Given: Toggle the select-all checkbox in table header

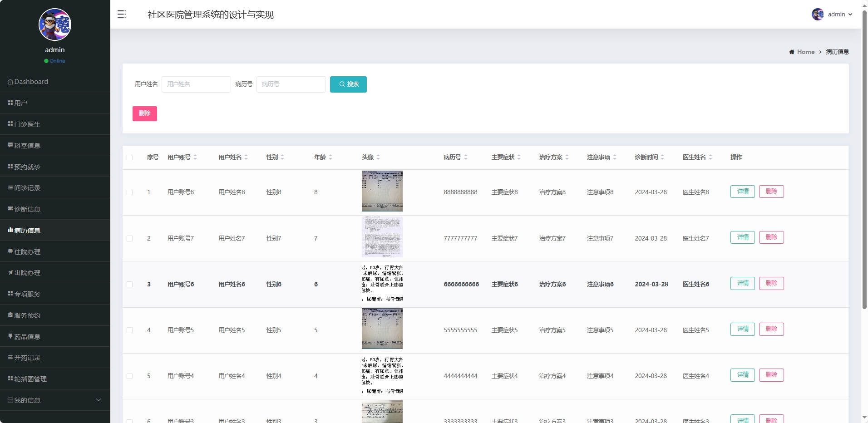Looking at the screenshot, I should pyautogui.click(x=130, y=157).
